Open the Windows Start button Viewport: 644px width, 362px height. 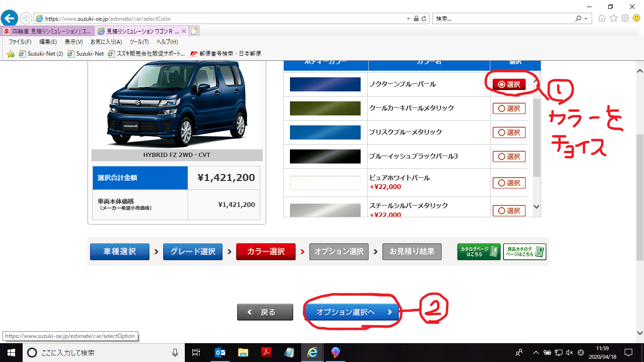(x=11, y=352)
